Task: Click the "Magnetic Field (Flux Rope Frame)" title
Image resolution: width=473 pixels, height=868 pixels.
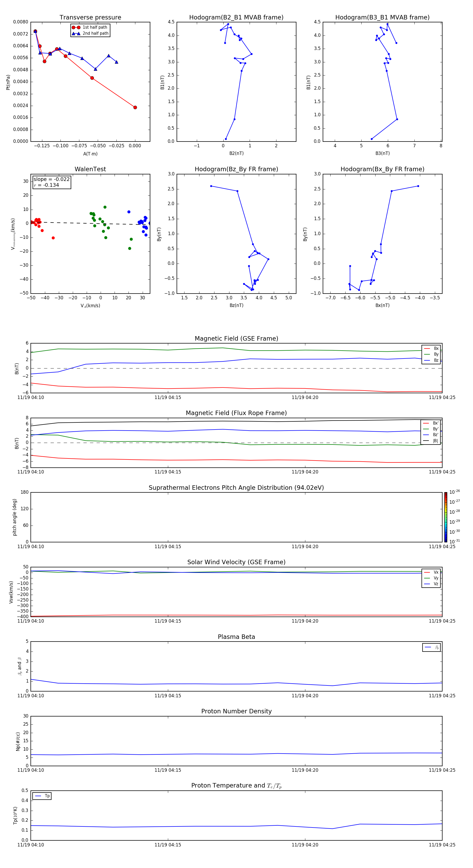Action: click(236, 413)
